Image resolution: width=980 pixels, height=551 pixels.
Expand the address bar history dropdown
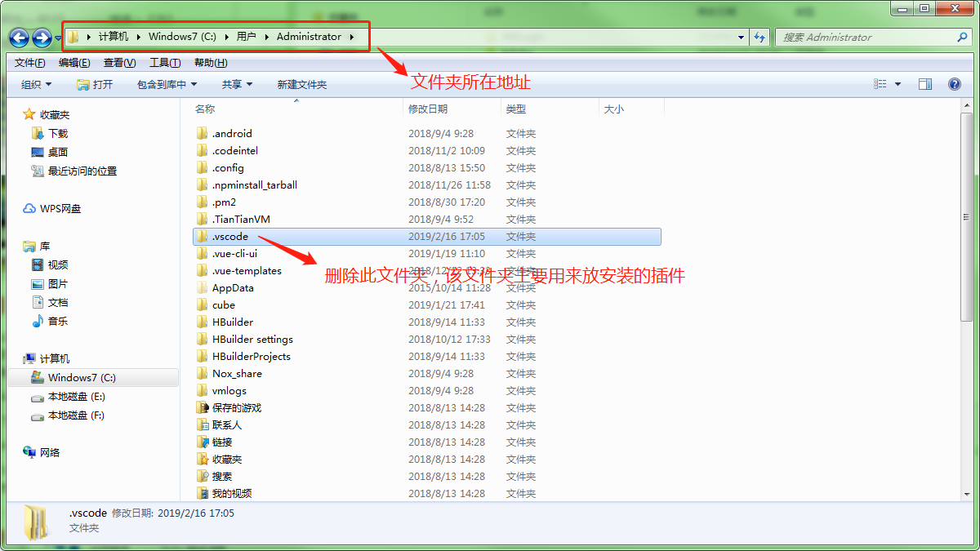[742, 37]
